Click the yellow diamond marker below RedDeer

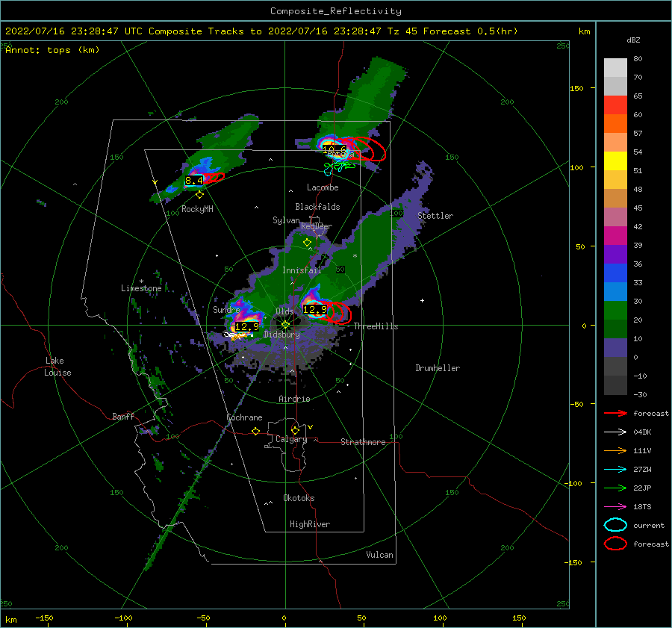[307, 243]
